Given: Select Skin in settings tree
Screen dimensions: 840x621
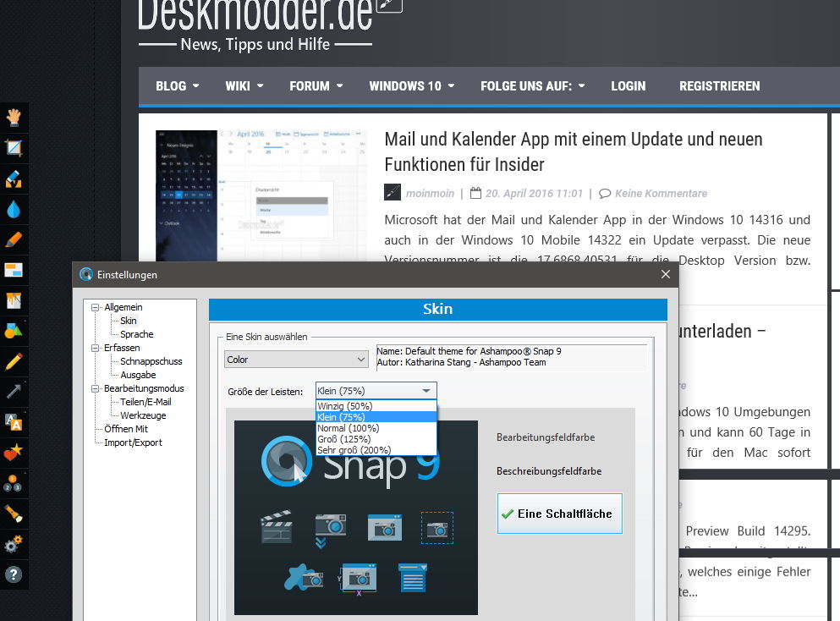Looking at the screenshot, I should (129, 321).
